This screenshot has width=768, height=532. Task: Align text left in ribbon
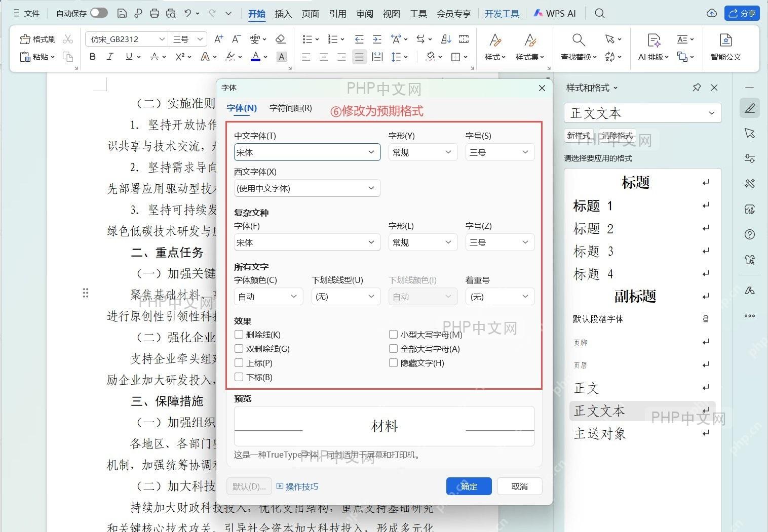click(x=306, y=57)
